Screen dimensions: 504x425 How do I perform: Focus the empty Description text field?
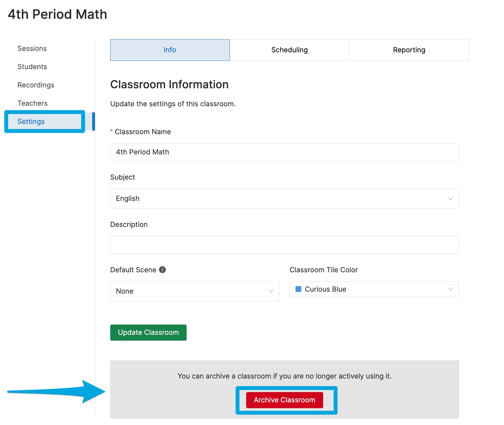coord(284,245)
